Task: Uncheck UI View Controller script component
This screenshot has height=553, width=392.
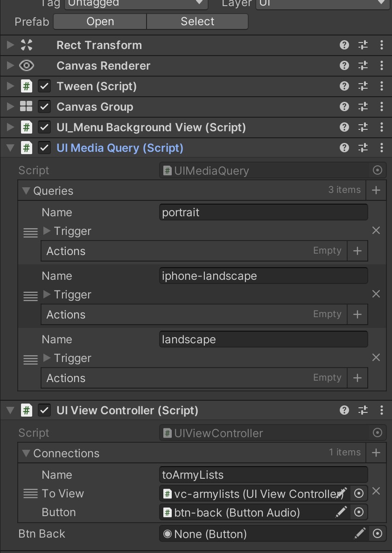Action: tap(44, 411)
